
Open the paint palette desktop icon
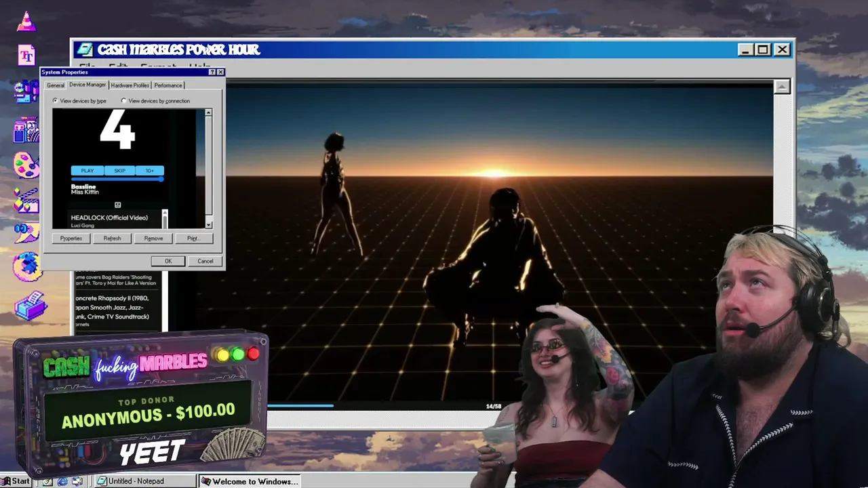[x=26, y=165]
